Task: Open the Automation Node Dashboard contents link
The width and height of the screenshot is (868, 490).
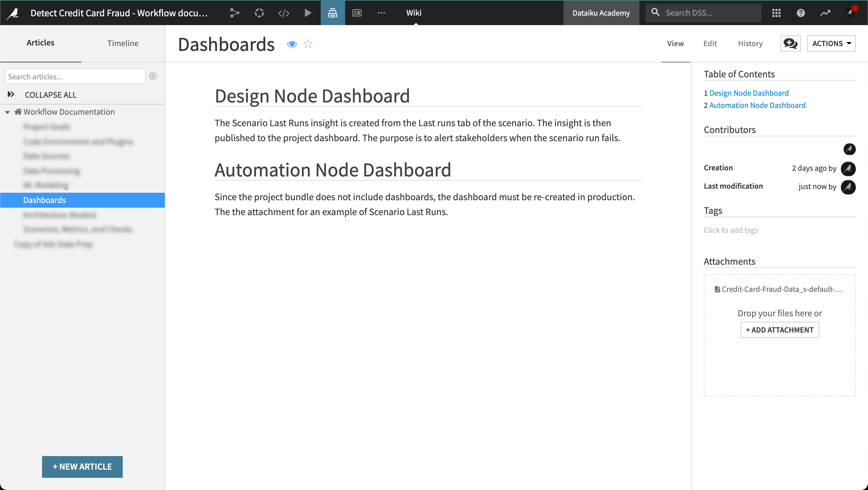Action: click(757, 105)
